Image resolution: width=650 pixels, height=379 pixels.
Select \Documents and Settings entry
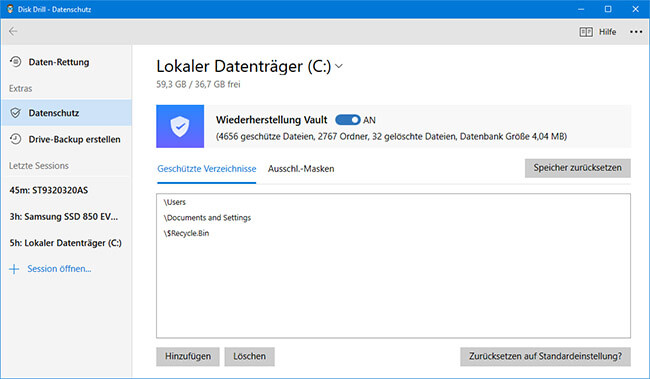coord(207,217)
